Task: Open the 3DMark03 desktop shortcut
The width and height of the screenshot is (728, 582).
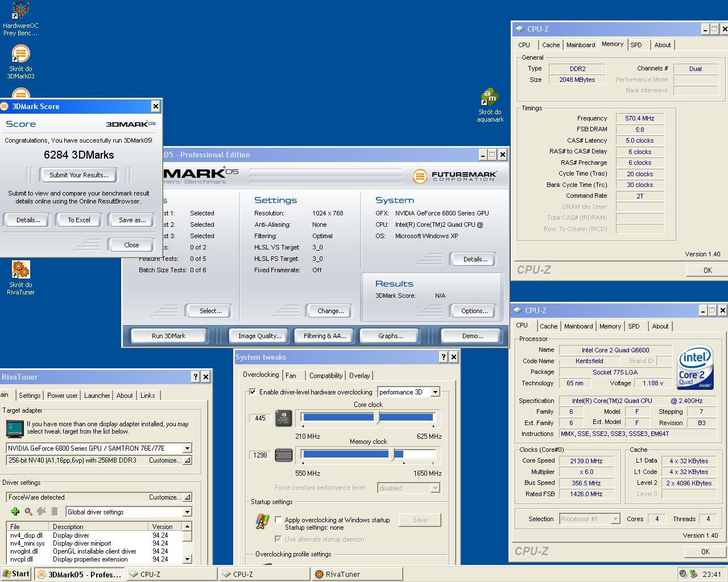Action: coord(20,62)
